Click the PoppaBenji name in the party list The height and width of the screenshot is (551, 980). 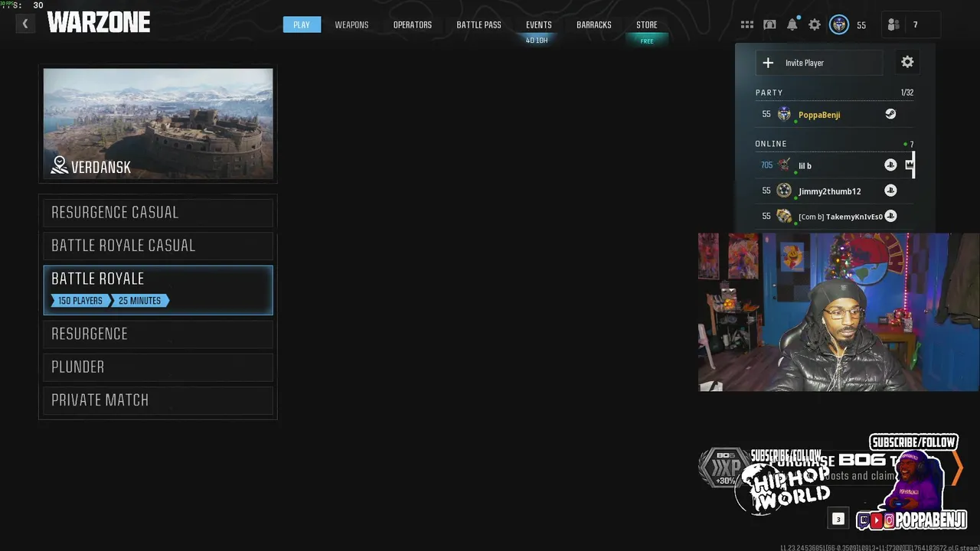pos(819,115)
